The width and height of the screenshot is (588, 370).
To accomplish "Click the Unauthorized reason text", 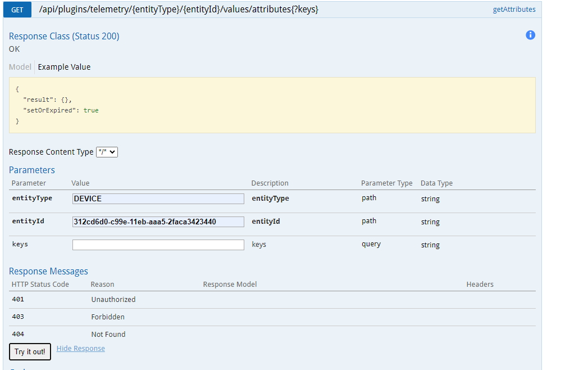I will pos(113,299).
